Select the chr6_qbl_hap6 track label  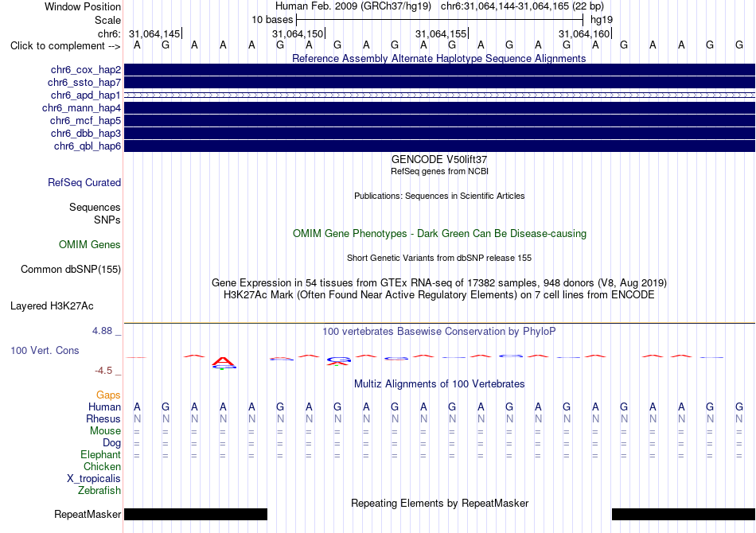tap(88, 146)
